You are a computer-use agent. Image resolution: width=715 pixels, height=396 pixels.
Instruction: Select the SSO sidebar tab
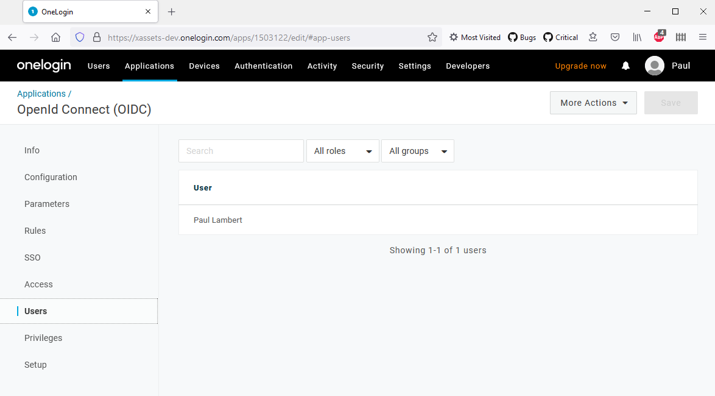point(32,258)
